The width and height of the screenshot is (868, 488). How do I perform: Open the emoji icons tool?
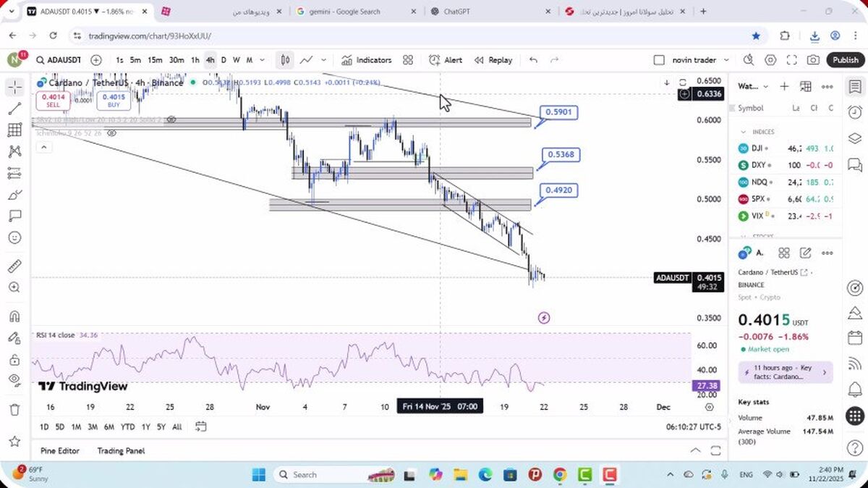point(14,237)
